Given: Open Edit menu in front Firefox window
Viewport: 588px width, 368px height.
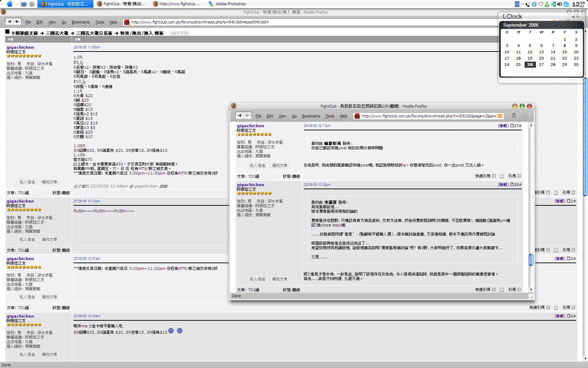Looking at the screenshot, I should (x=270, y=116).
